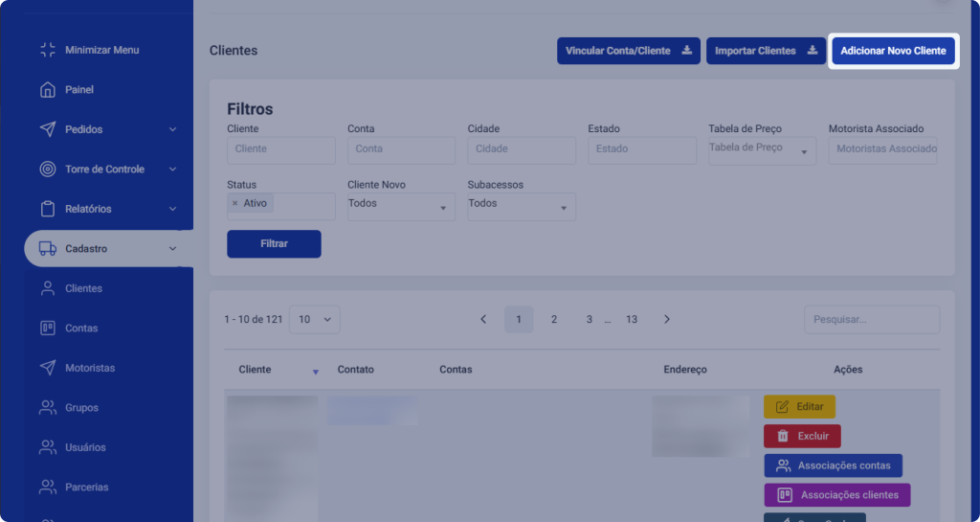
Task: Expand the Pedidos submenu chevron
Action: click(x=172, y=129)
